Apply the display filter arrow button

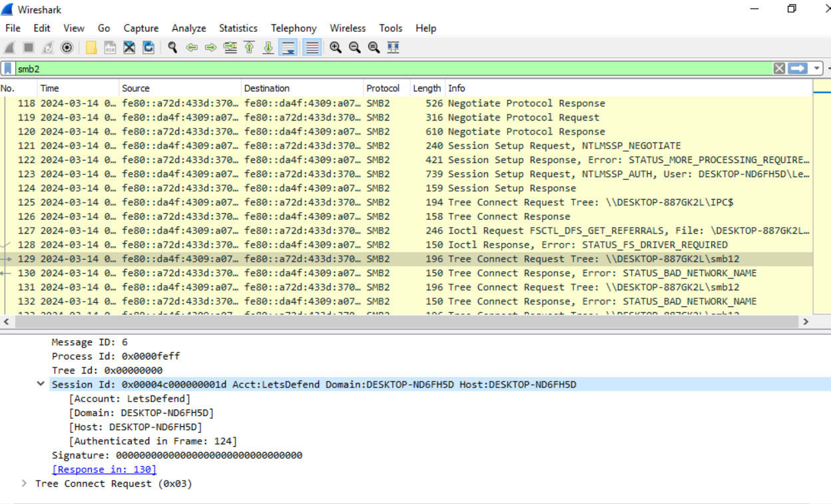pos(797,69)
